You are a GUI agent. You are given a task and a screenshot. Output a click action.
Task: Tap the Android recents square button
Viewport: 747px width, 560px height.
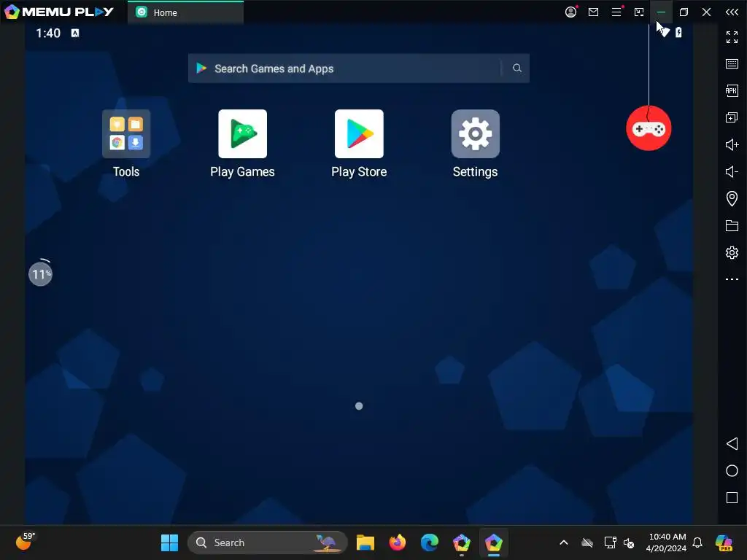732,497
